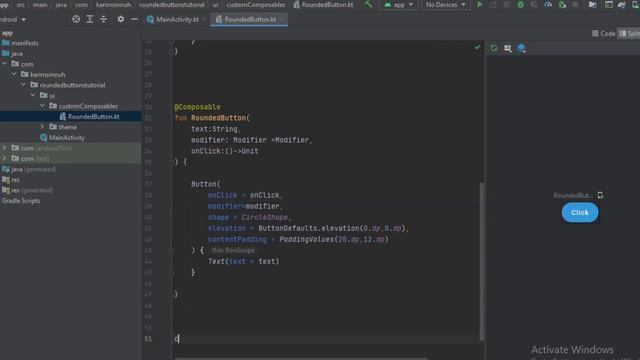Select MainActivity in project tree
The image size is (640, 360).
67,138
